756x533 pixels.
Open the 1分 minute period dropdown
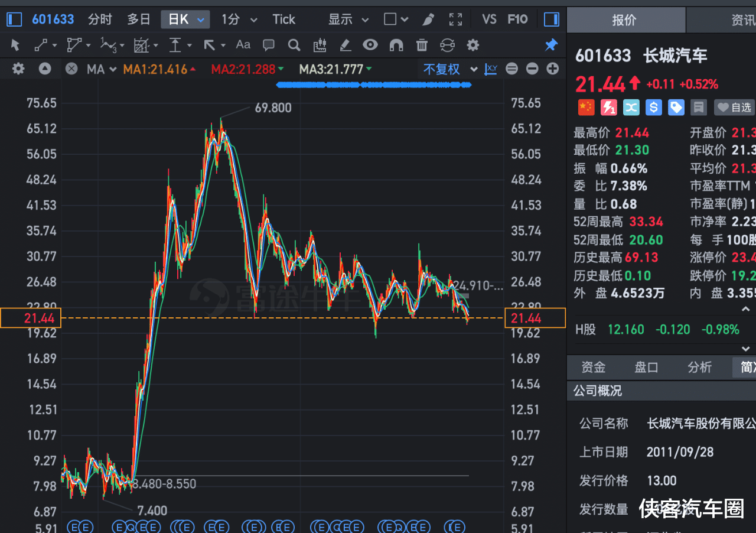tap(239, 19)
